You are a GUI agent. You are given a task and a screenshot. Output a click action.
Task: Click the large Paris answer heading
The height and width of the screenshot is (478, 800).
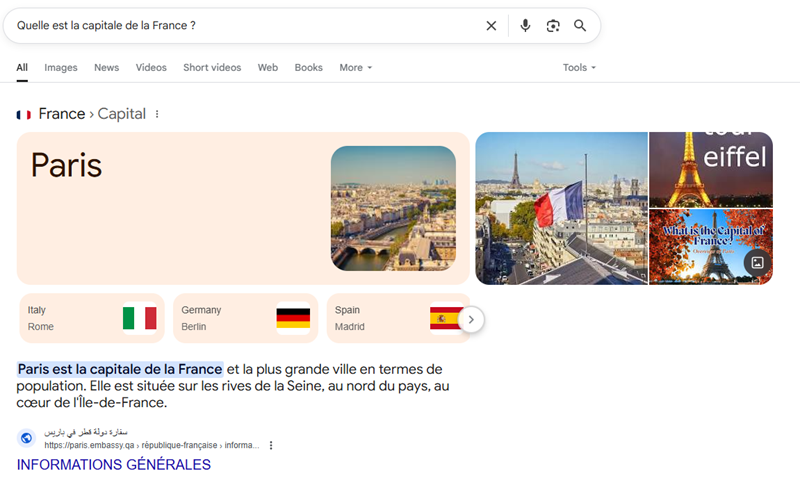click(66, 165)
